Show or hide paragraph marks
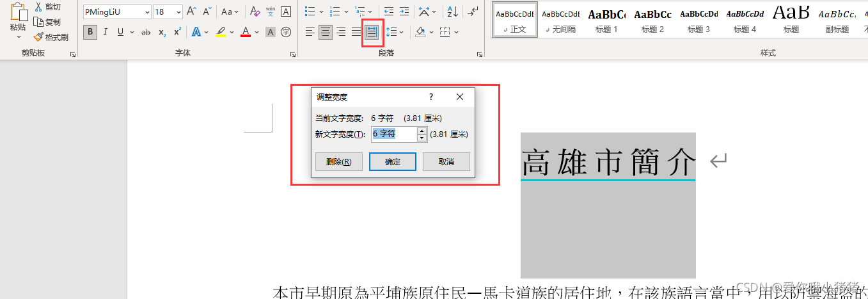This screenshot has width=868, height=299. [473, 12]
